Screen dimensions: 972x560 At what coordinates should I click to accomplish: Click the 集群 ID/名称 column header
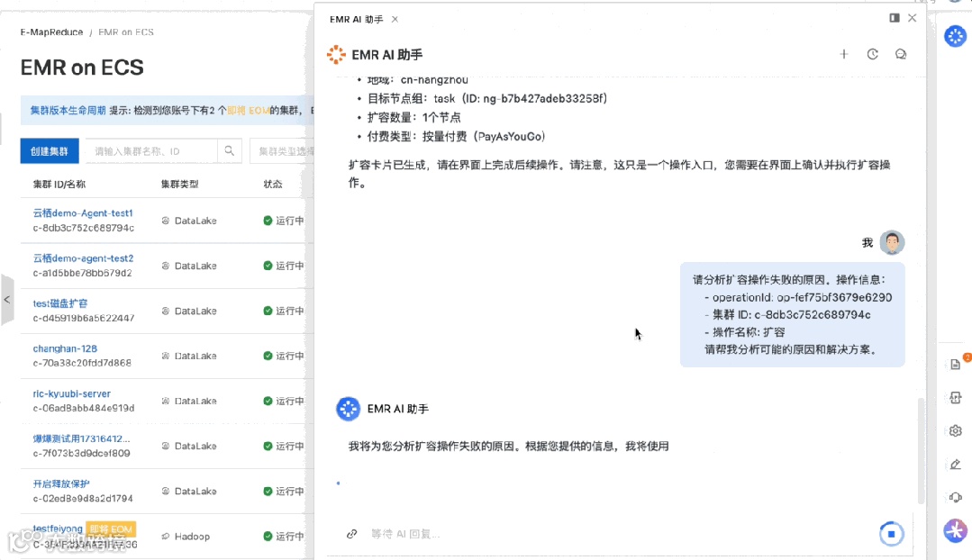59,184
